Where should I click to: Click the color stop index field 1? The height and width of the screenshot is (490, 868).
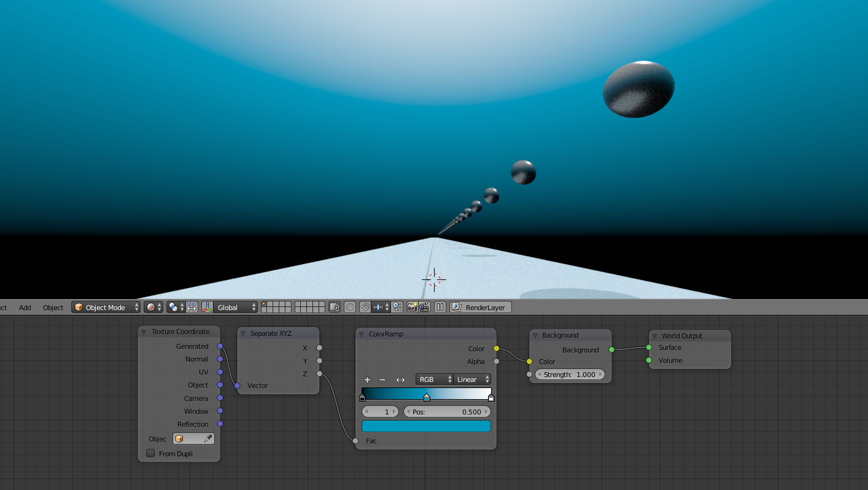(x=381, y=411)
